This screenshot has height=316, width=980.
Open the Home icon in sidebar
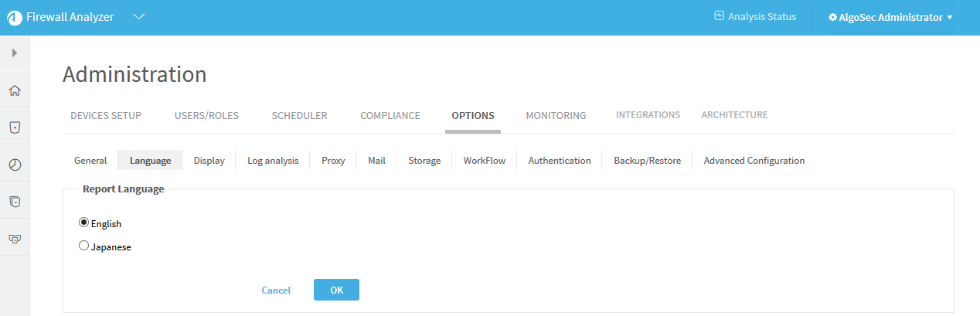[15, 90]
